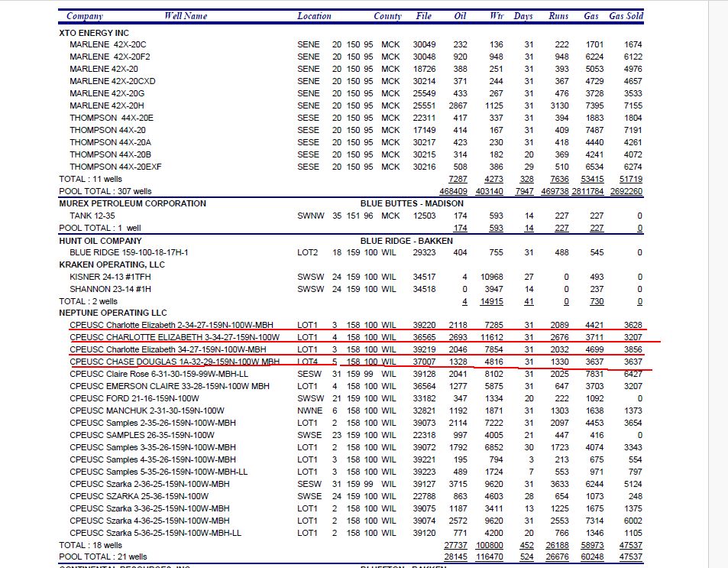Click the Gas Sold column header
The image size is (728, 568).
click(626, 16)
